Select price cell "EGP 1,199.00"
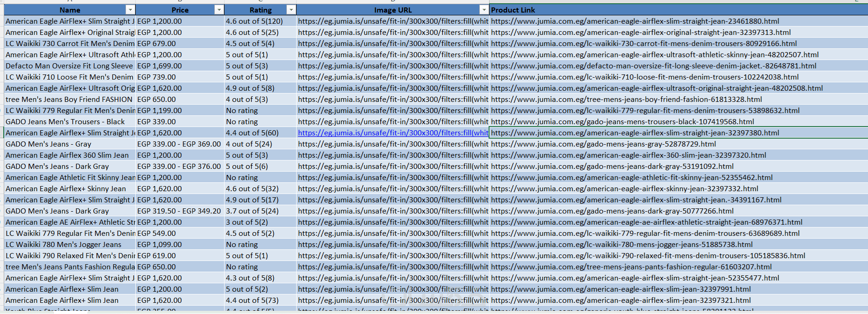 pyautogui.click(x=180, y=110)
